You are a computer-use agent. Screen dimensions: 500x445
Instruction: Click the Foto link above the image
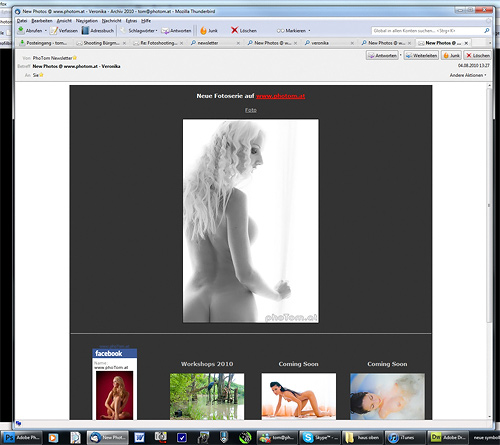click(x=251, y=110)
